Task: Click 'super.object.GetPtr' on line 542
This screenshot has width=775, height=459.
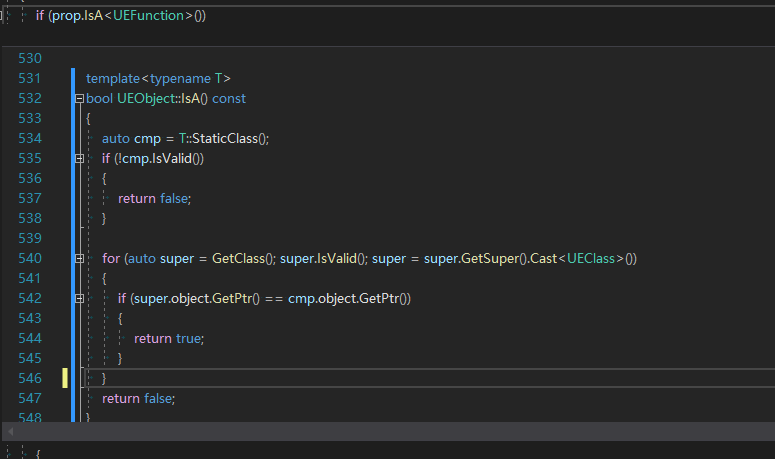Action: [x=193, y=298]
